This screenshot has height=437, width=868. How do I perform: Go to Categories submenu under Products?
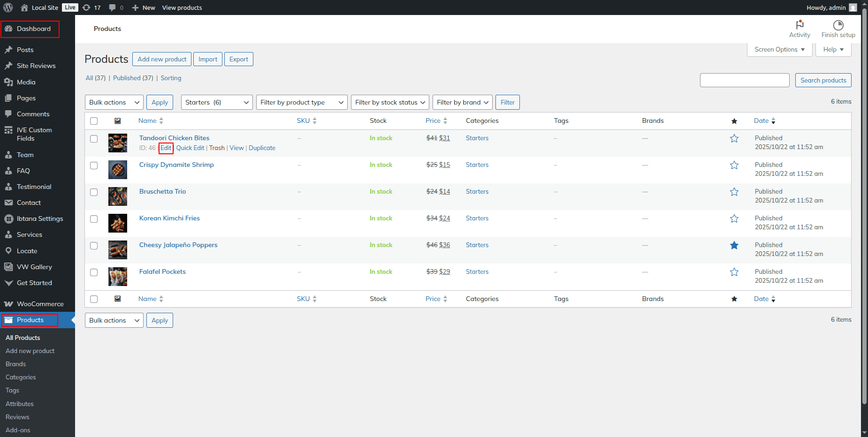pyautogui.click(x=21, y=377)
